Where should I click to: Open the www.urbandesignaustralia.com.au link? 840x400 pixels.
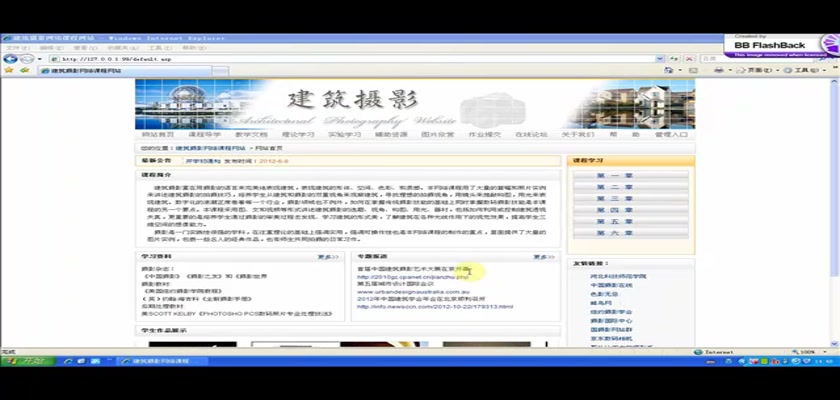click(412, 292)
